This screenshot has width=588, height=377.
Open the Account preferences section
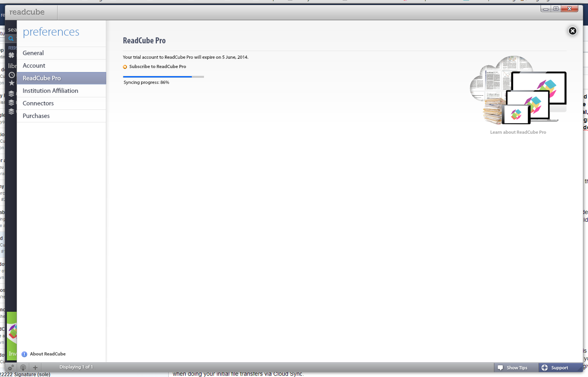pyautogui.click(x=61, y=66)
